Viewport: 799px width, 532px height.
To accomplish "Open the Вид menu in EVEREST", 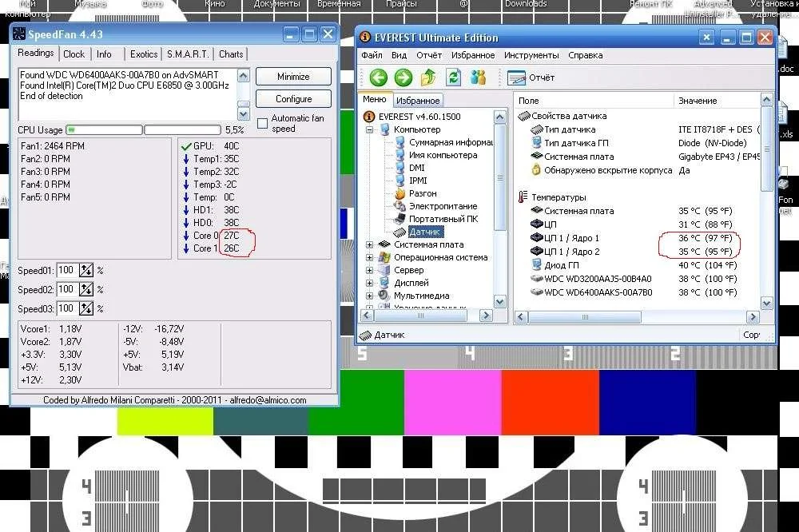I will [399, 55].
